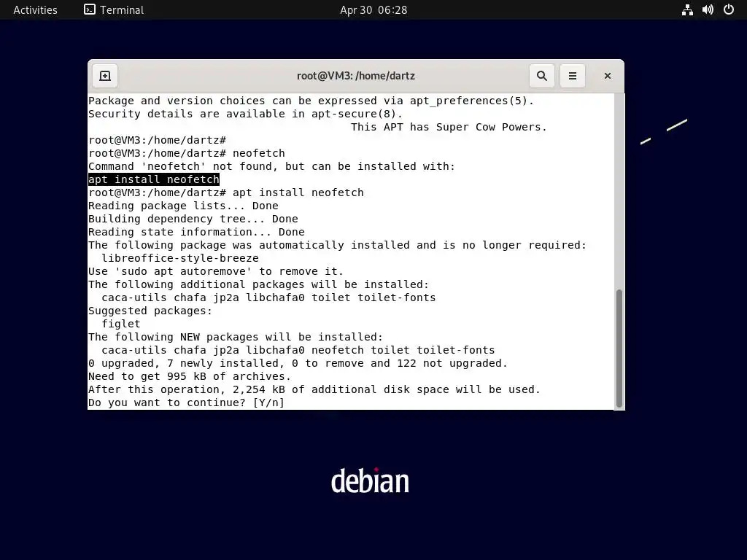Open the Terminal app menu in top bar
The width and height of the screenshot is (747, 560).
114,10
